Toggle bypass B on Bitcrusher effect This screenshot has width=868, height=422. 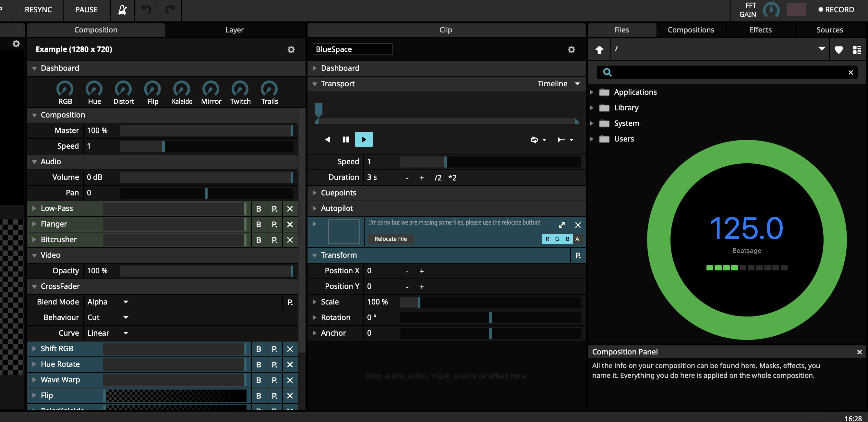(259, 240)
